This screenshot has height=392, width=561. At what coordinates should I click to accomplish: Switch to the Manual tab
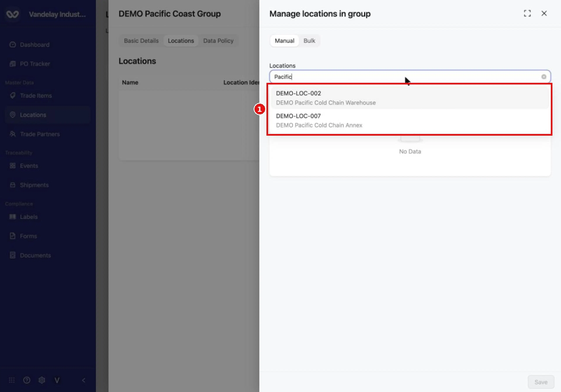pos(284,41)
